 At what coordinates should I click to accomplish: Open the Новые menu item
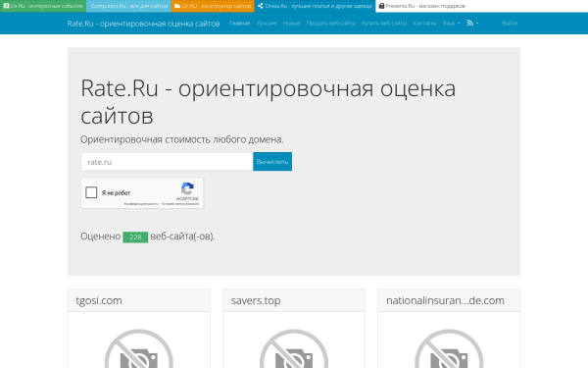point(291,24)
